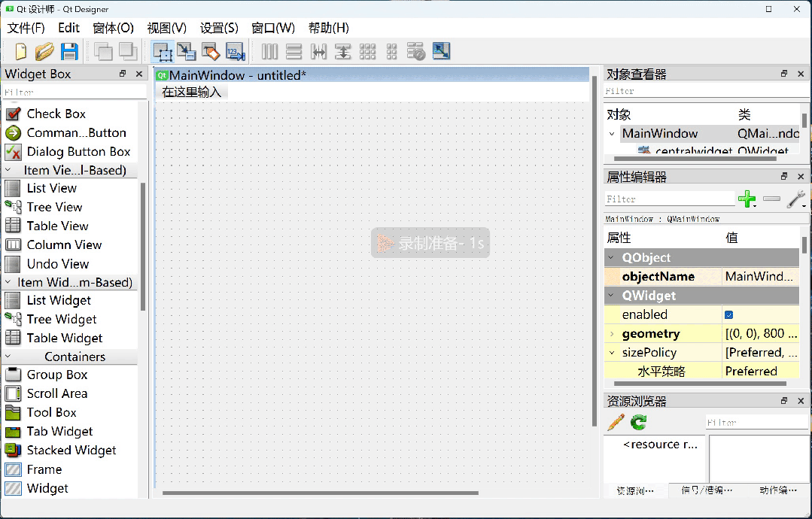Click the form editor horizontal scrollbar
The width and height of the screenshot is (812, 519).
320,493
